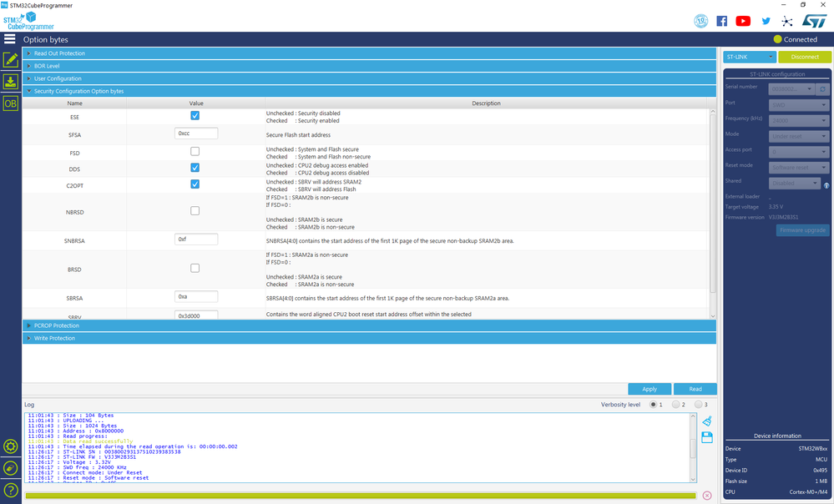
Task: Open the Serial number dropdown
Action: point(791,88)
